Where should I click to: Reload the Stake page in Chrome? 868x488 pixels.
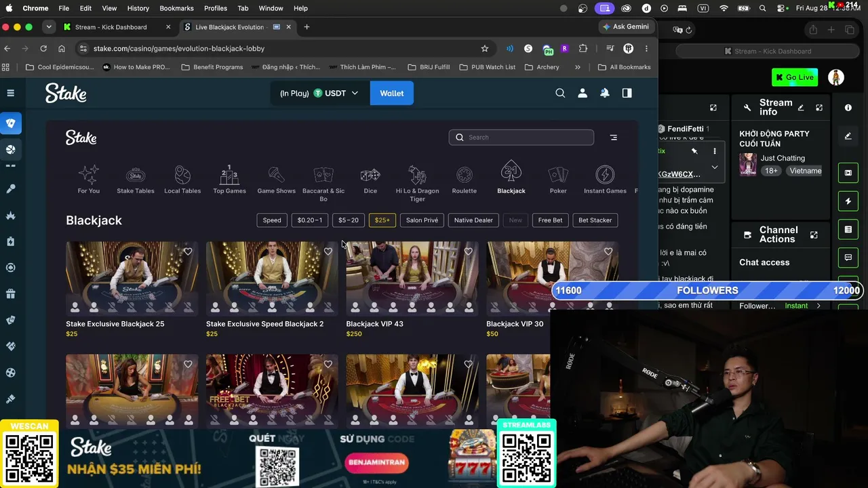(x=43, y=49)
